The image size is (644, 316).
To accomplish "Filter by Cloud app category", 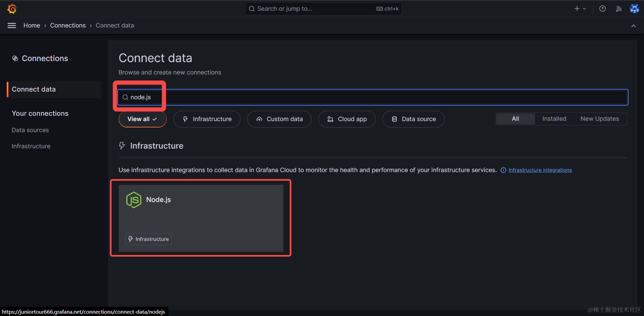I will tap(346, 119).
